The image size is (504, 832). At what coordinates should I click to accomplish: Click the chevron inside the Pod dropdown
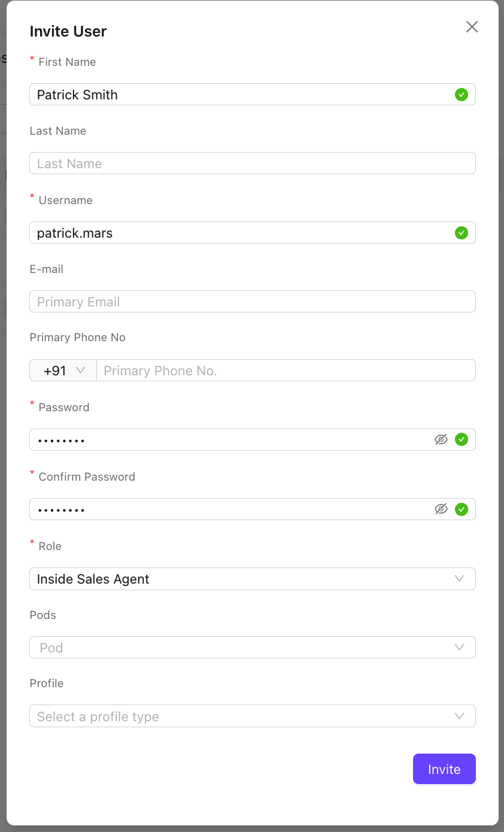click(459, 647)
